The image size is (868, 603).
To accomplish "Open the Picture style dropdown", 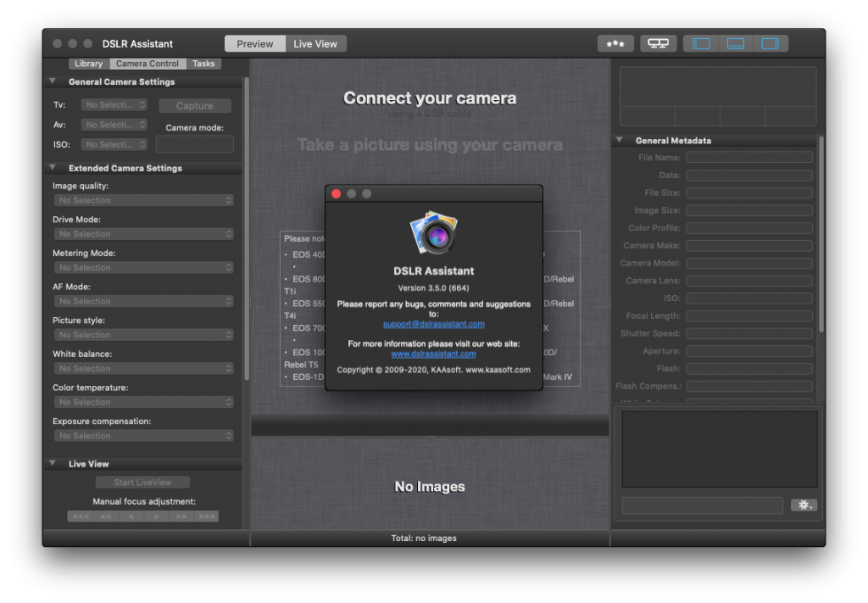I will [x=144, y=335].
